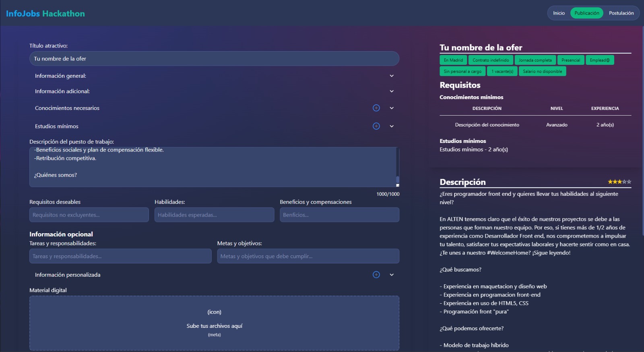The image size is (644, 352).
Task: Add a new Estudios mínimos entry
Action: coord(376,126)
